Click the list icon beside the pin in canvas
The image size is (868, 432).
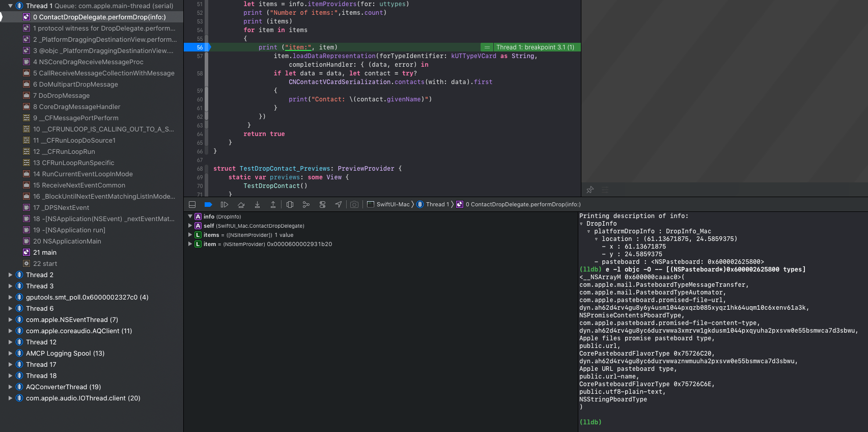605,190
